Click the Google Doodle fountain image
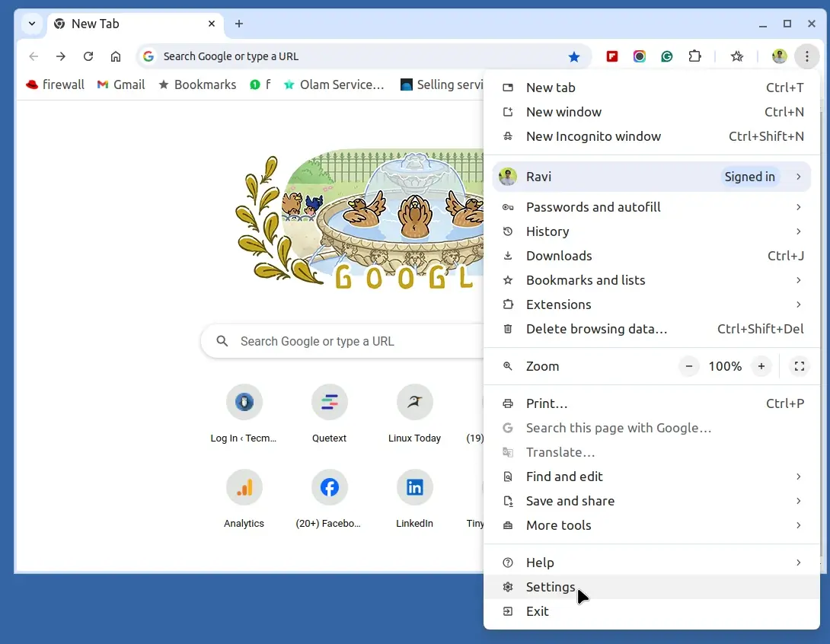Screen dimensions: 830x644 (x=360, y=219)
